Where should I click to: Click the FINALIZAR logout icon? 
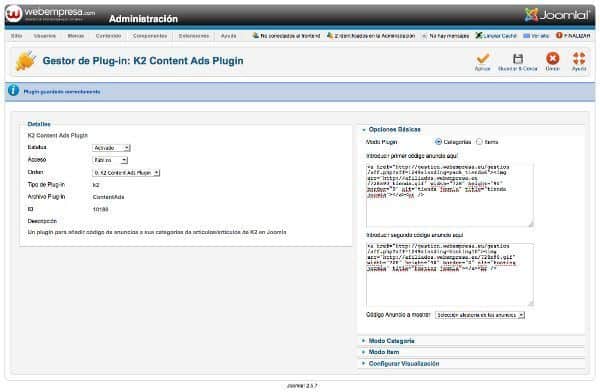point(559,35)
